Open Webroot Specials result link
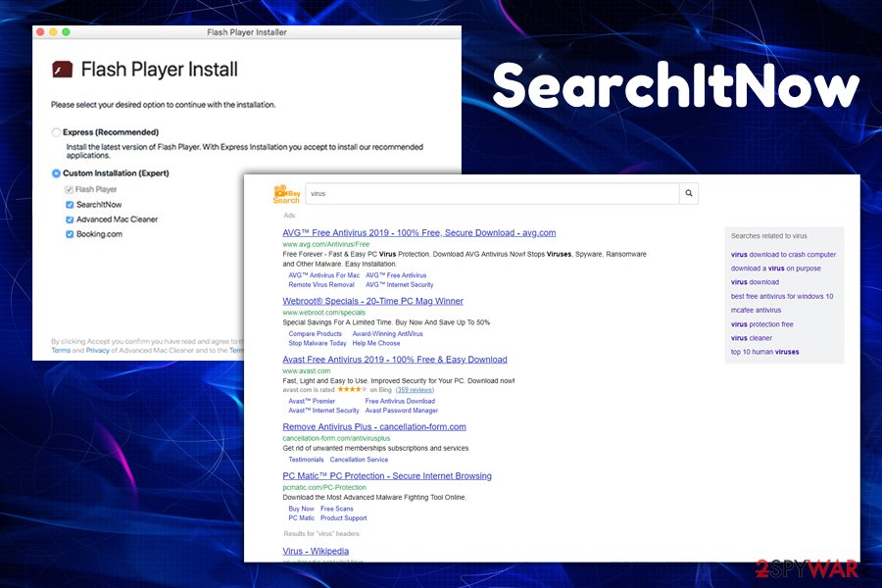The image size is (882, 588). (373, 301)
